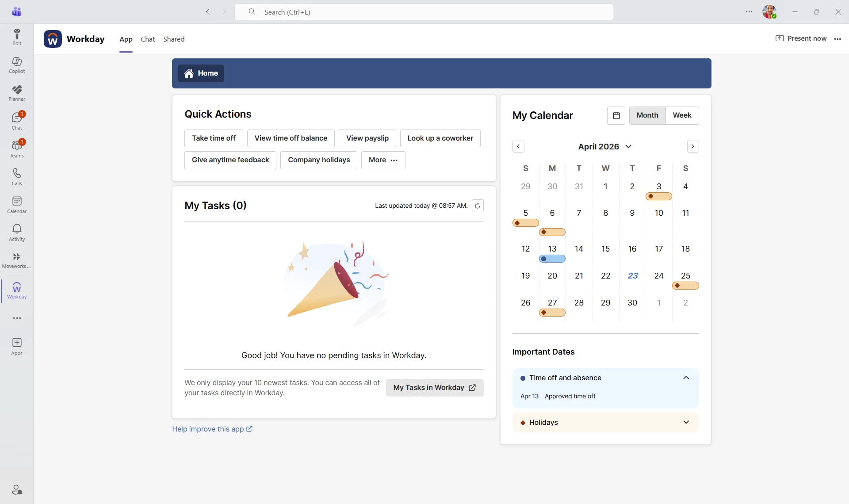849x504 pixels.
Task: Open the Planner app icon
Action: pyautogui.click(x=17, y=92)
